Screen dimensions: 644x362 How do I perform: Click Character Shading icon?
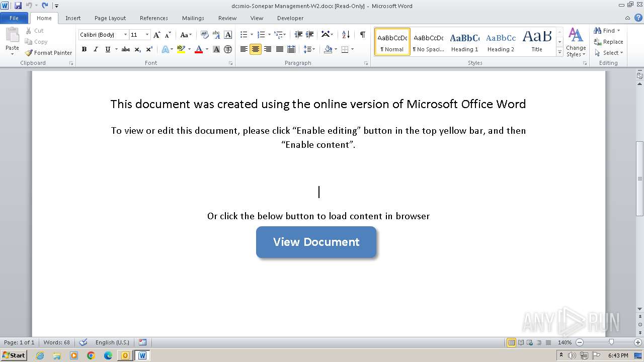(216, 49)
